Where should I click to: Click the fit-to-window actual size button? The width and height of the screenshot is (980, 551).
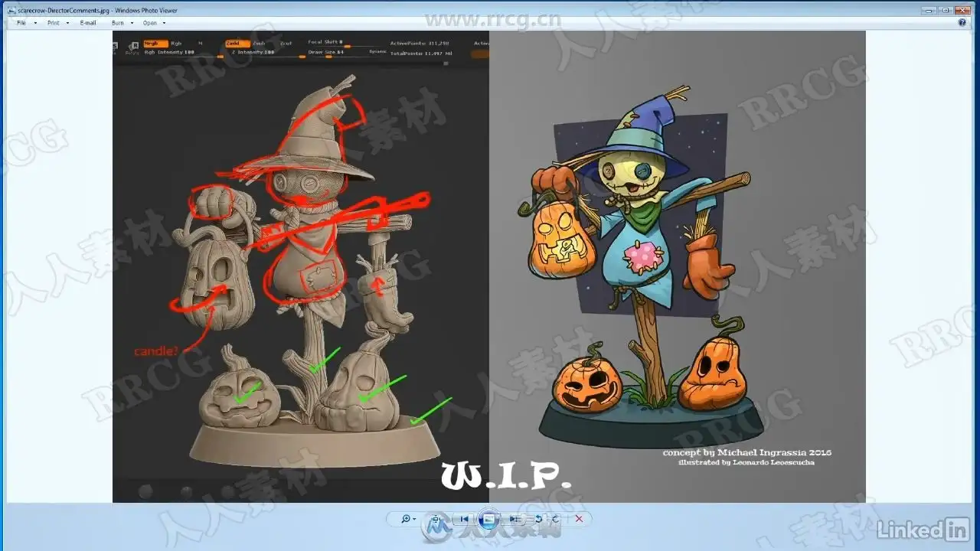(x=436, y=519)
